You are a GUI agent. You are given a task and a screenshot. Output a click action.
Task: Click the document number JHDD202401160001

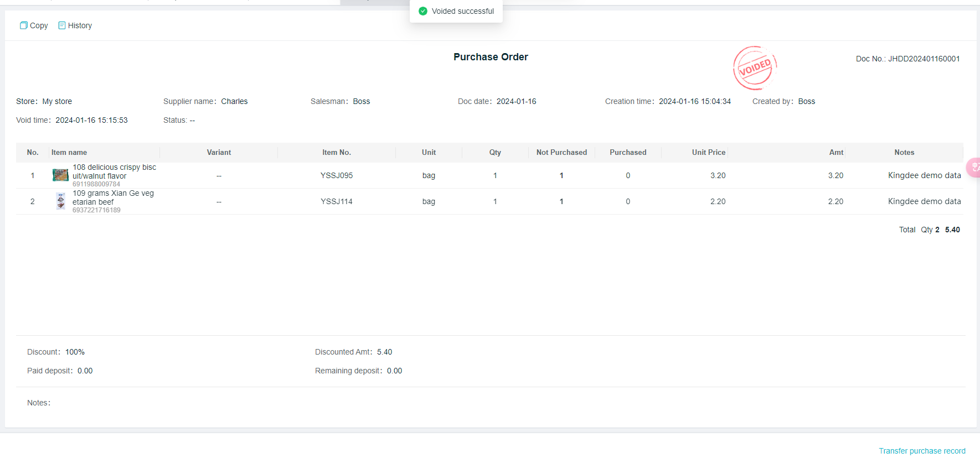click(x=924, y=59)
